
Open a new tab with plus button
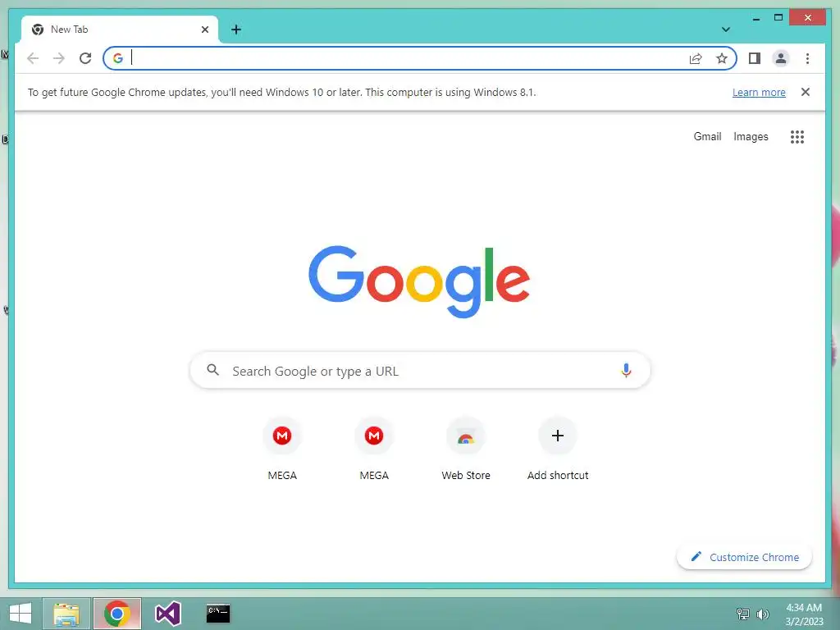pyautogui.click(x=236, y=30)
